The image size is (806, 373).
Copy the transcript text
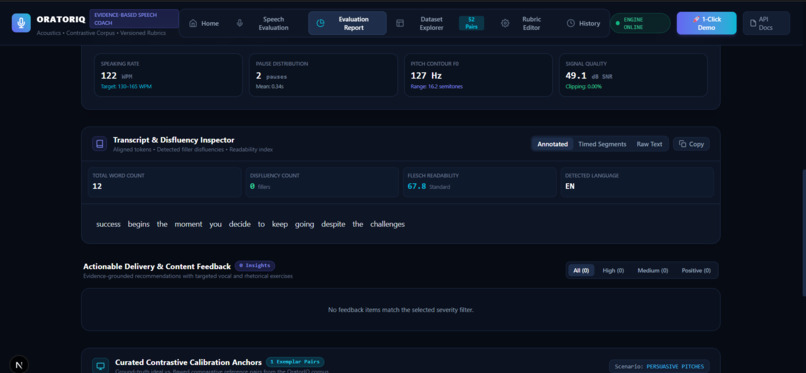click(x=691, y=144)
